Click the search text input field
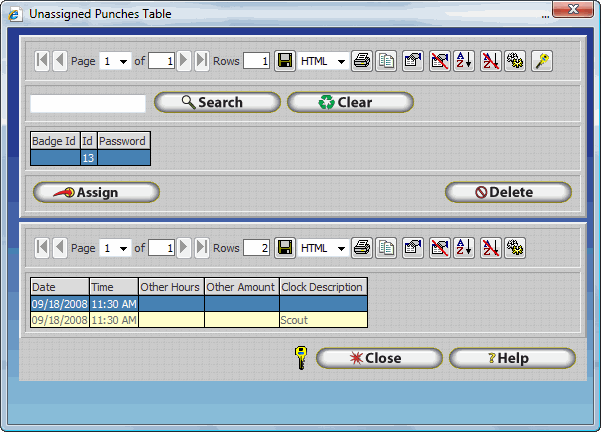 tap(88, 103)
